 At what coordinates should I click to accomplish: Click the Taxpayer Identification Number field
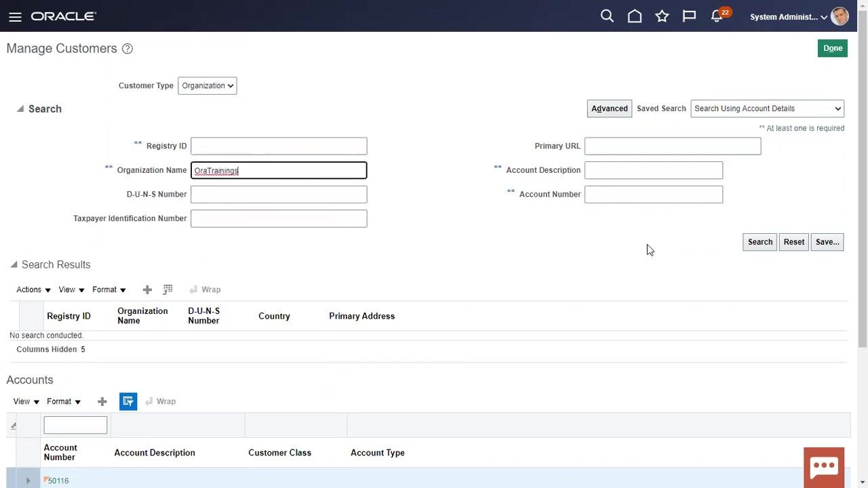279,218
